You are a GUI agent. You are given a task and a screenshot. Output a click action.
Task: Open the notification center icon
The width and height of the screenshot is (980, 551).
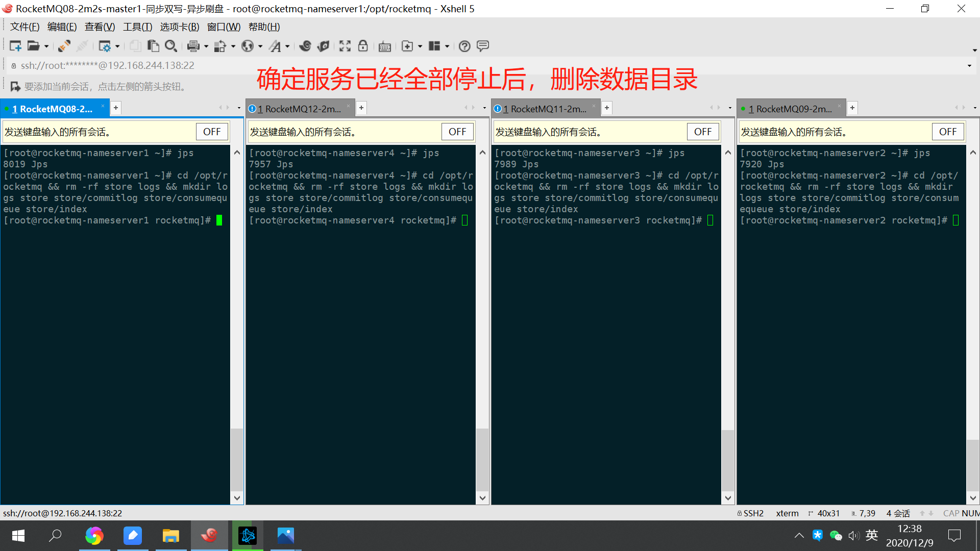pyautogui.click(x=954, y=536)
